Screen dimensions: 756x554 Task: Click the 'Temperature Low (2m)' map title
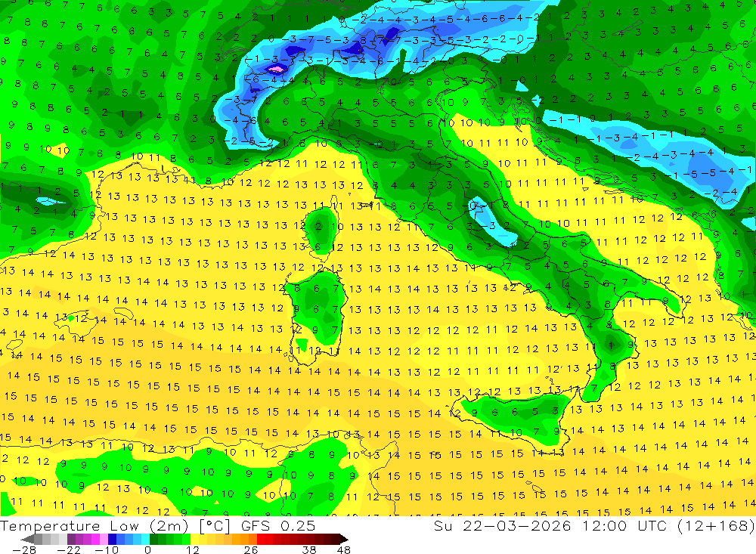(x=94, y=525)
